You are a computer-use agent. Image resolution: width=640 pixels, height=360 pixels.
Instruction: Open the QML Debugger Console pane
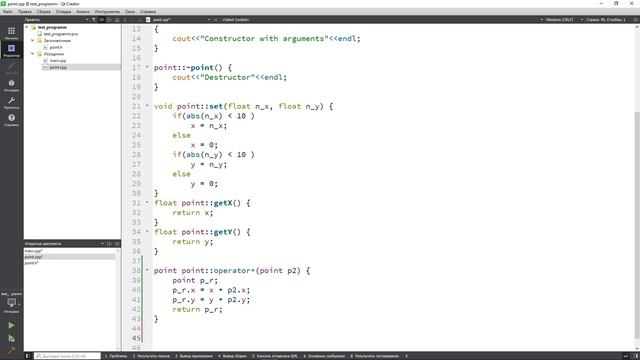(x=275, y=356)
